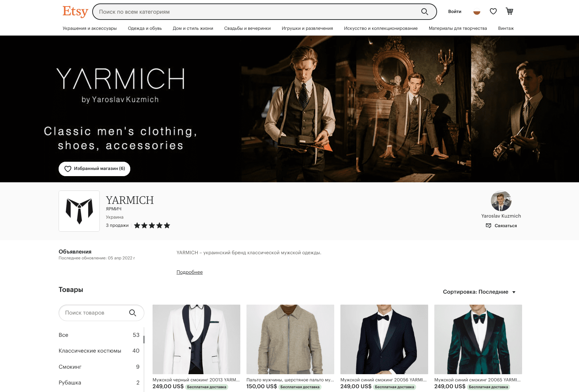Screen dimensions: 579x392
Task: Click the 'YARMICH' shop name heading
Action: 130,200
